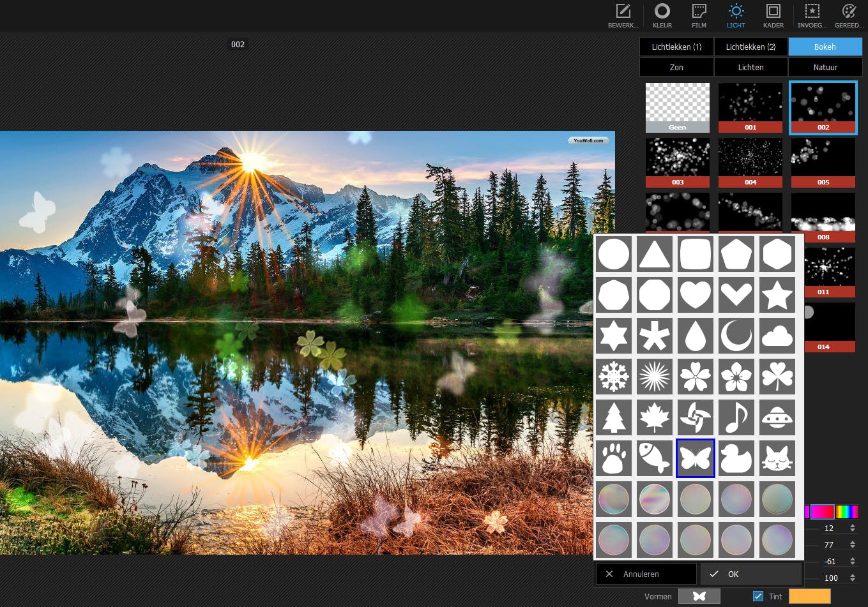
Task: Choose the paw print shape
Action: pos(614,458)
